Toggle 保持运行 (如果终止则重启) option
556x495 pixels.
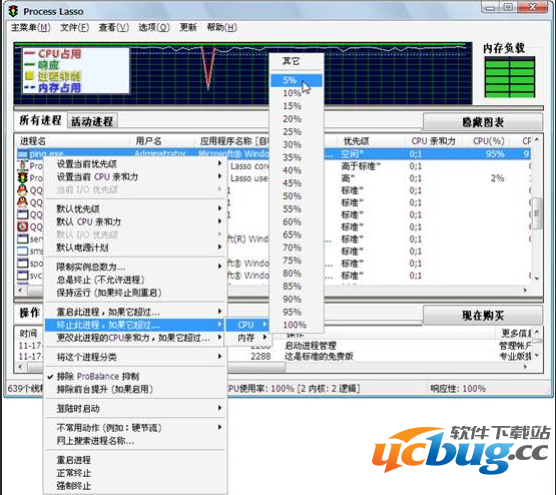point(135,293)
